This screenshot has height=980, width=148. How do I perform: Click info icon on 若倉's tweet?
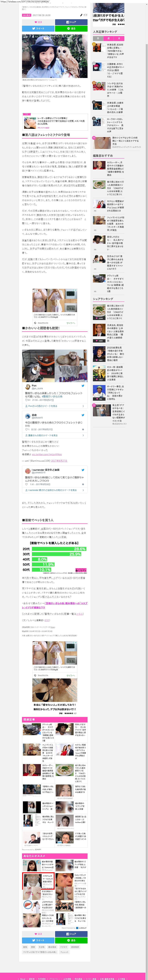[x=83, y=429]
